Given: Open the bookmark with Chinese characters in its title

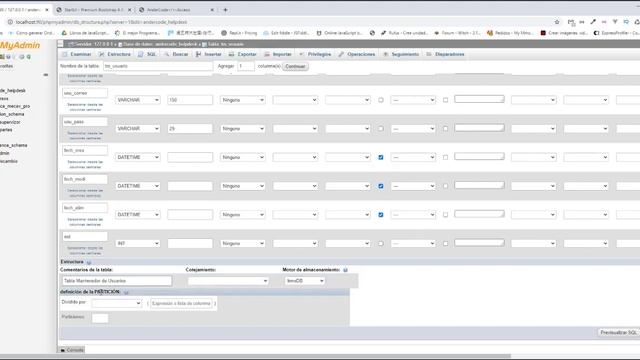Looking at the screenshot, I should tap(191, 33).
